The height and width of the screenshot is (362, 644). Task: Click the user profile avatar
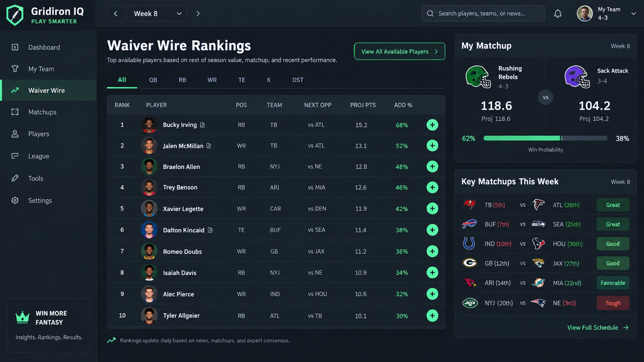(585, 14)
